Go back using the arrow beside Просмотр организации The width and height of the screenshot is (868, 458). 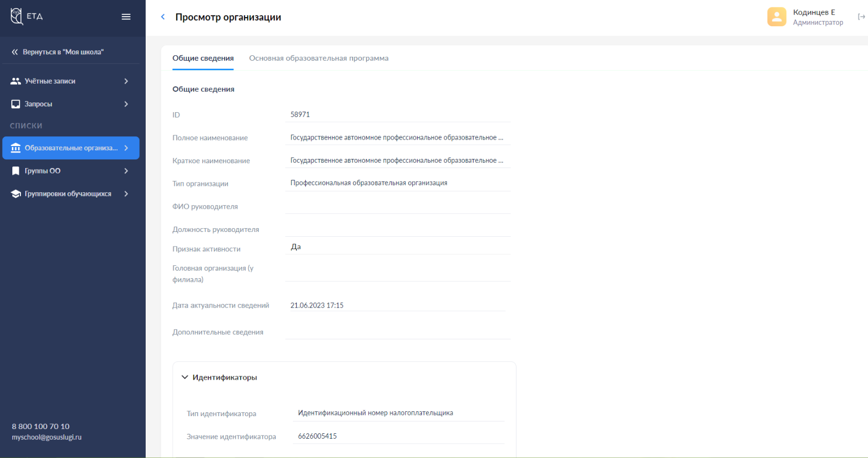click(x=163, y=17)
